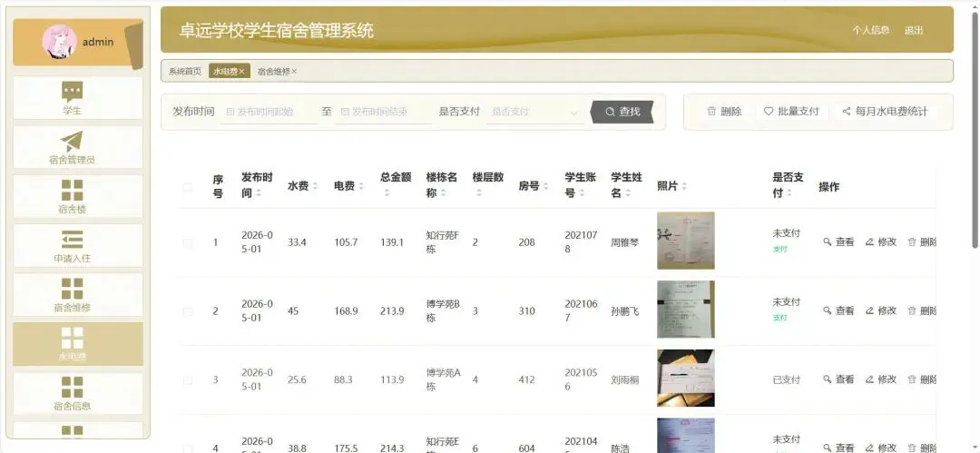Open photo thumbnail in 孙鹏飞 row
Screen dimensions: 980x453
686,310
